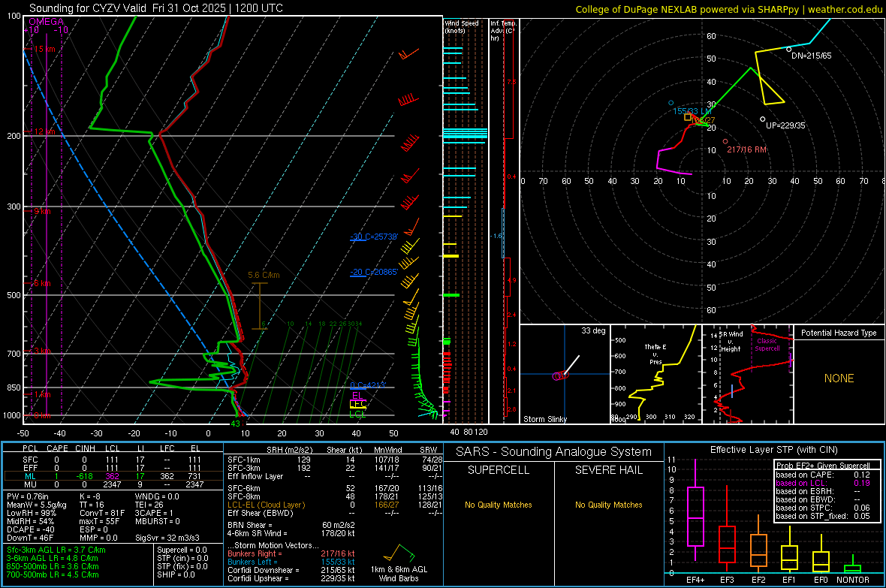Click the 'based on LCL: 0.19' line
The height and width of the screenshot is (588, 886).
(x=823, y=483)
